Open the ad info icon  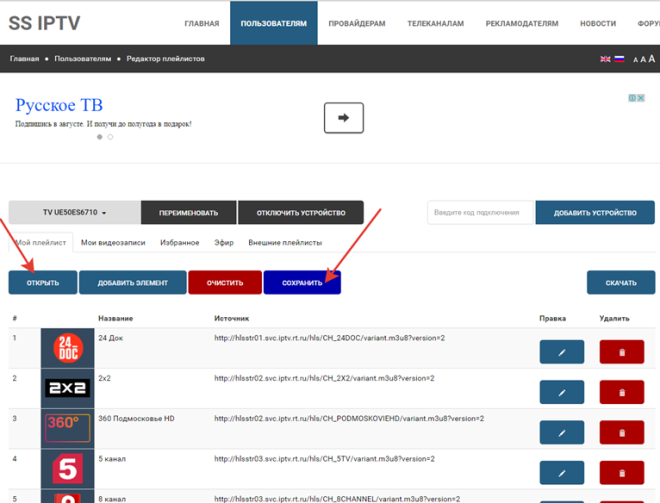click(x=632, y=98)
